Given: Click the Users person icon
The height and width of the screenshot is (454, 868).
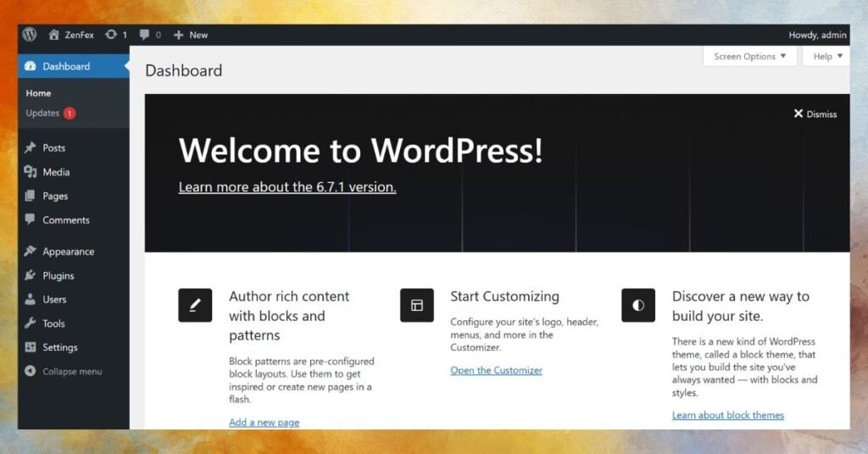Looking at the screenshot, I should pos(30,299).
